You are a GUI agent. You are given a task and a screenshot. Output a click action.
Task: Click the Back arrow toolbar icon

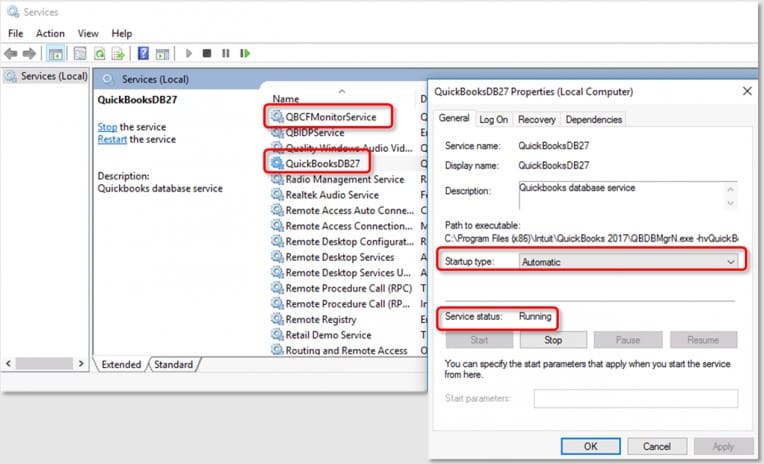click(11, 54)
